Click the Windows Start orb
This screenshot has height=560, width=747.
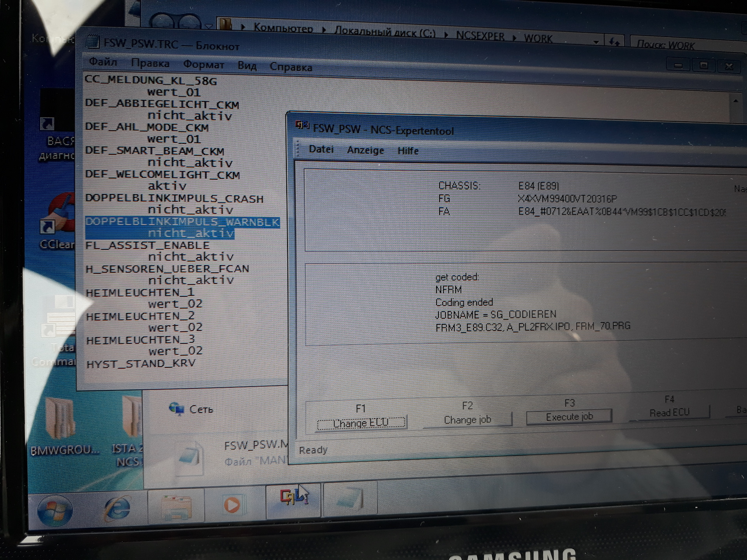54,509
